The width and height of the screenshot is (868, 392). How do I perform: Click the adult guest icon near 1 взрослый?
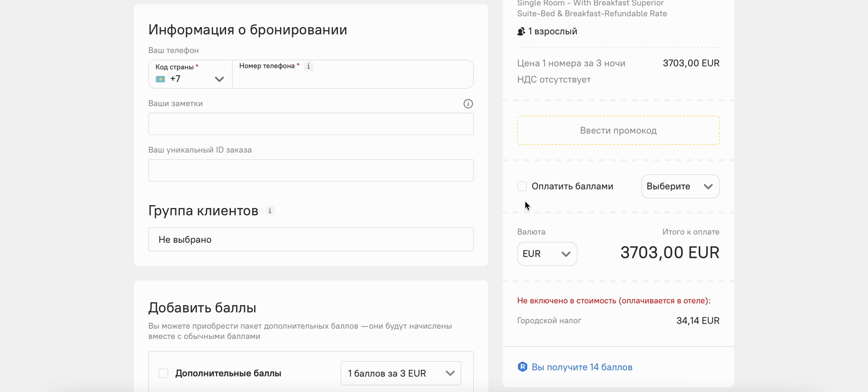521,32
